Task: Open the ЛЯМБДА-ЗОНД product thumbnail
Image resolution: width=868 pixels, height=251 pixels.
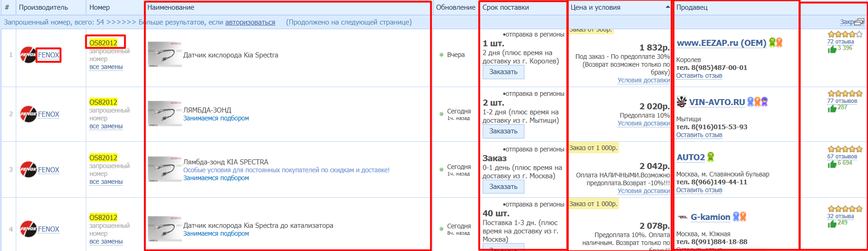Action: 165,114
